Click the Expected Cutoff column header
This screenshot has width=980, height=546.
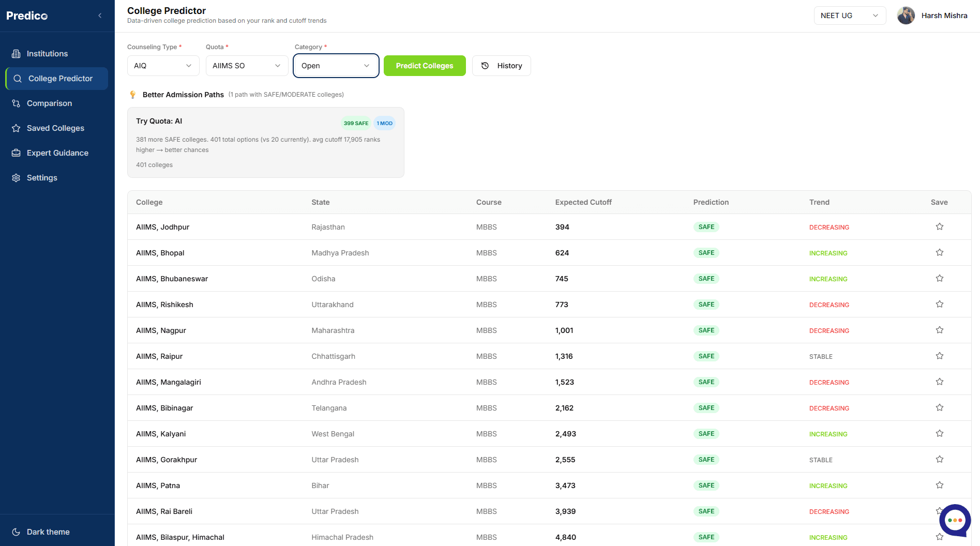click(x=583, y=202)
